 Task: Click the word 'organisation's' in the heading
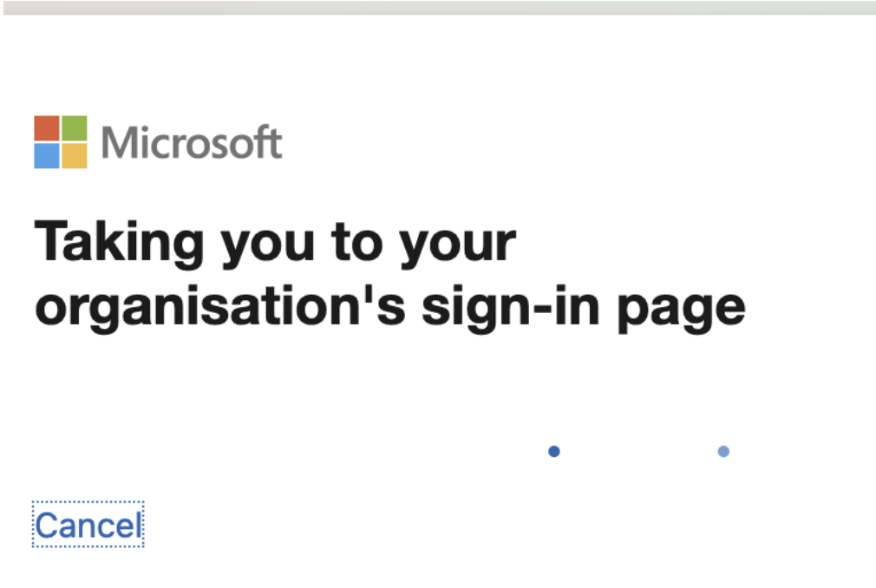[212, 304]
